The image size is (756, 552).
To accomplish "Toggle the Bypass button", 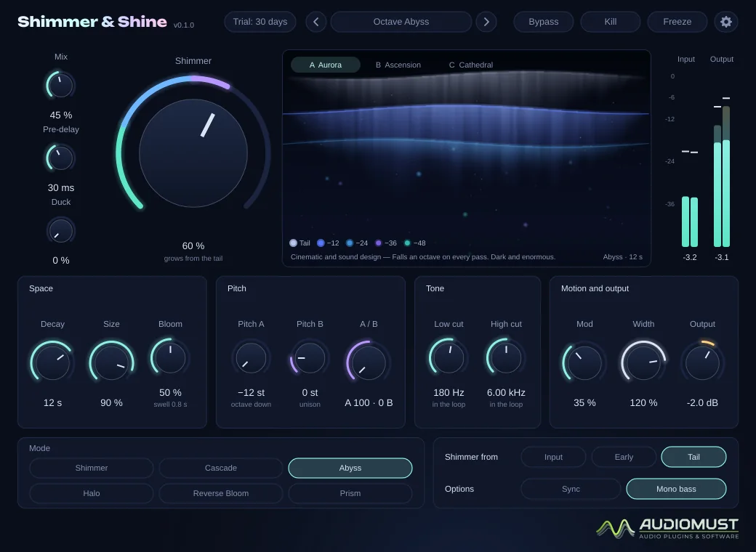I will click(544, 22).
